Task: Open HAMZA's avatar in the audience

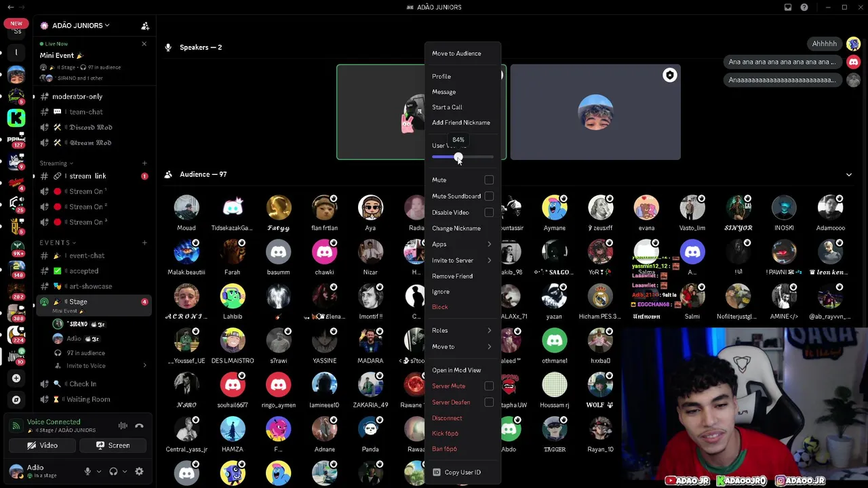Action: coord(233,430)
